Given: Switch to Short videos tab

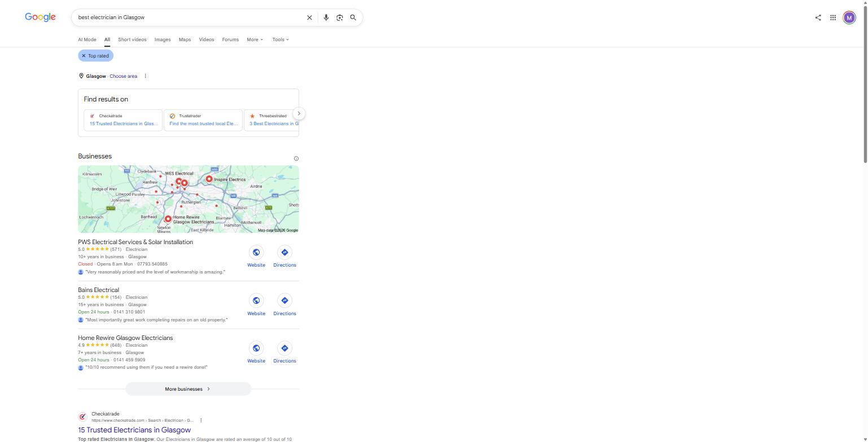Looking at the screenshot, I should click(x=132, y=39).
